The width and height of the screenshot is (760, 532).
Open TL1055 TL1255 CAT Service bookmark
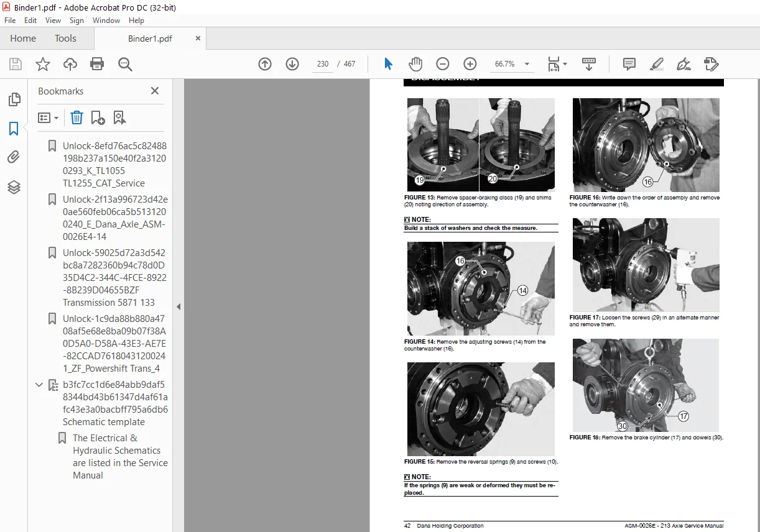114,165
